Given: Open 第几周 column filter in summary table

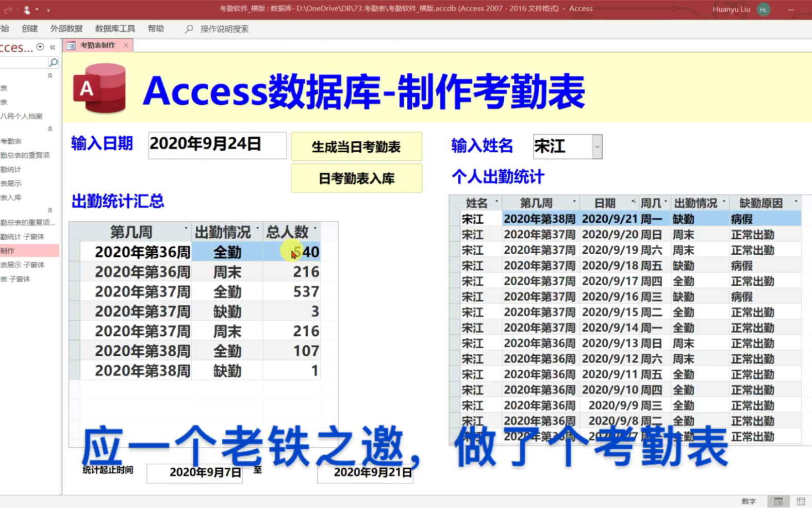Looking at the screenshot, I should 186,228.
